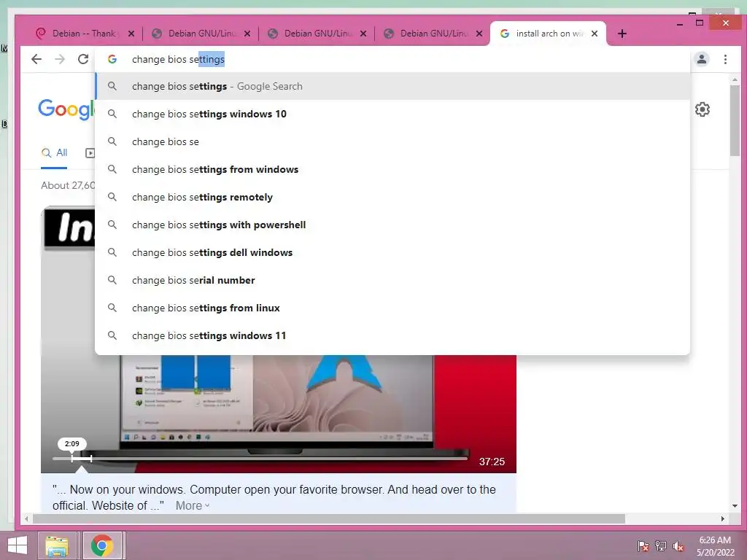747x560 pixels.
Task: Open File Explorer from the taskbar
Action: pos(57,545)
